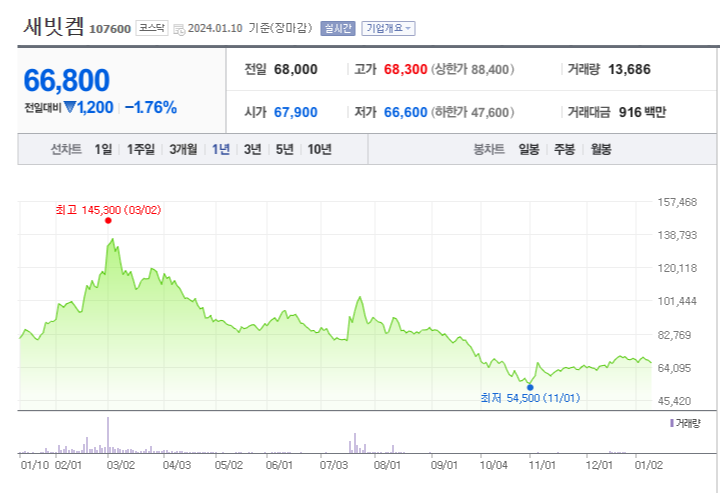Select the 10년 line chart tab
The height and width of the screenshot is (493, 720).
320,149
